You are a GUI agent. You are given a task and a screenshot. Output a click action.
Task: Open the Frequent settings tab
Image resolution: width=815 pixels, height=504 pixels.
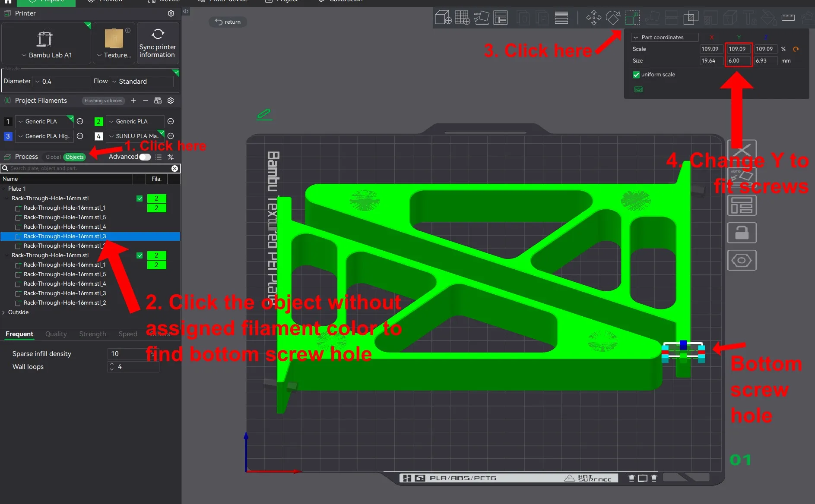point(19,334)
